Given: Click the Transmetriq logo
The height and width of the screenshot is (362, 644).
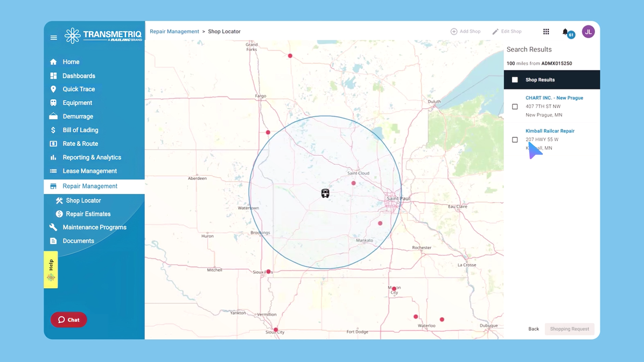Looking at the screenshot, I should tap(103, 36).
